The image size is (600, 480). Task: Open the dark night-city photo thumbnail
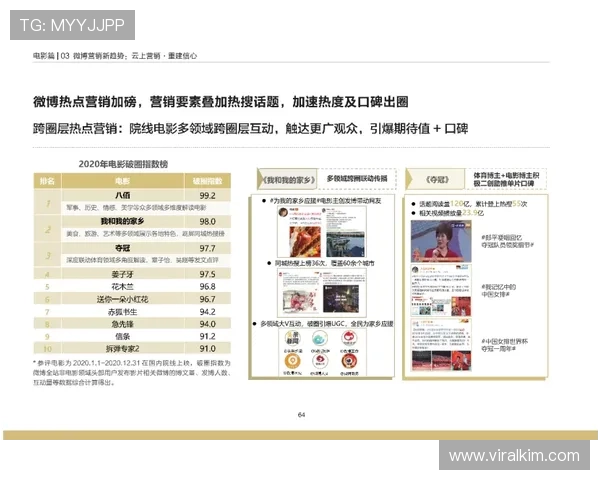point(341,299)
